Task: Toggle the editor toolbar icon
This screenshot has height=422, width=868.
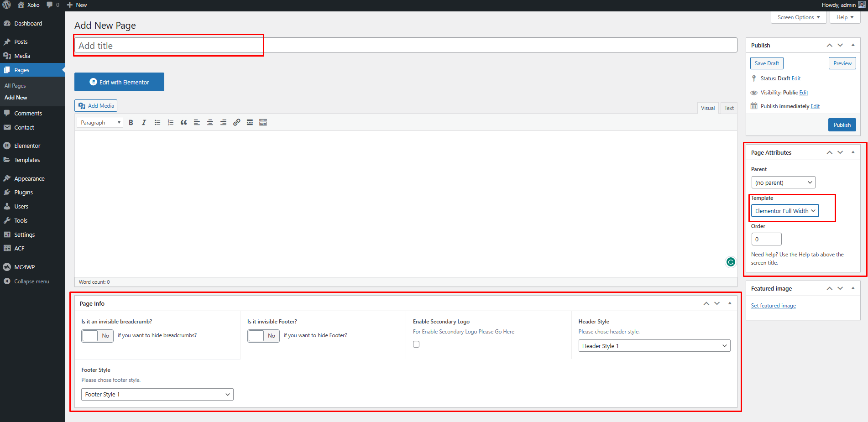Action: click(x=263, y=123)
